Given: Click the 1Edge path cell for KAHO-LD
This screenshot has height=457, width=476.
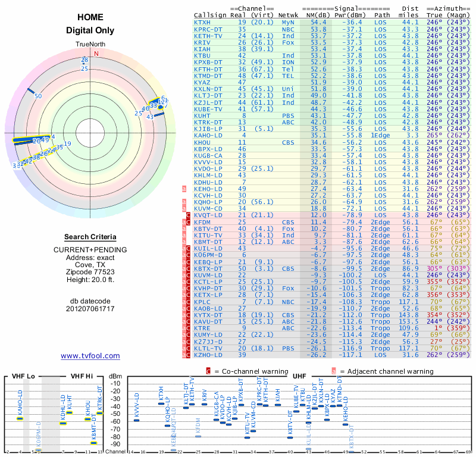Looking at the screenshot, I should (x=380, y=136).
